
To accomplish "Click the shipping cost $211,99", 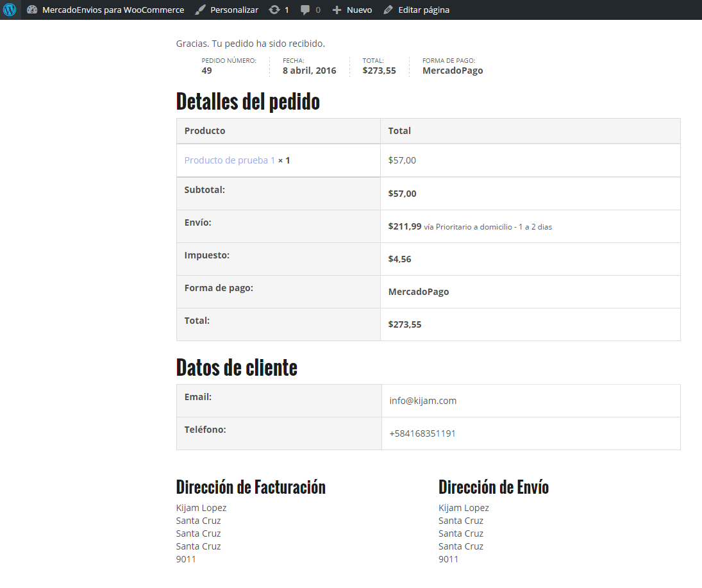I will [x=405, y=226].
